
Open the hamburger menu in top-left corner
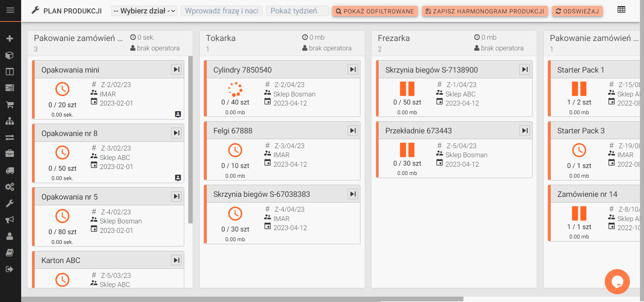click(x=10, y=10)
